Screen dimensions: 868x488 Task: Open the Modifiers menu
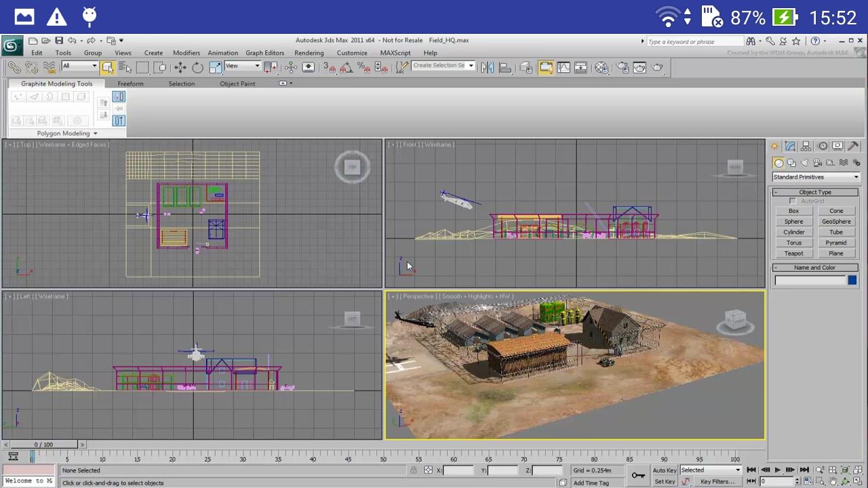[x=186, y=53]
